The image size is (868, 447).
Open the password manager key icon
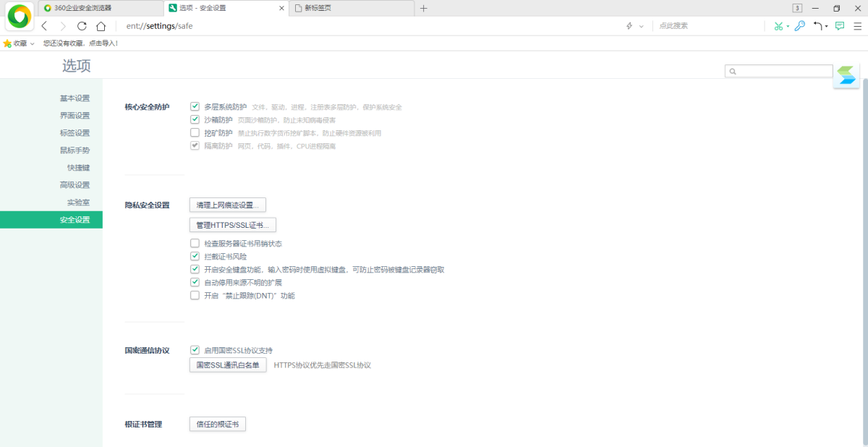pos(799,25)
